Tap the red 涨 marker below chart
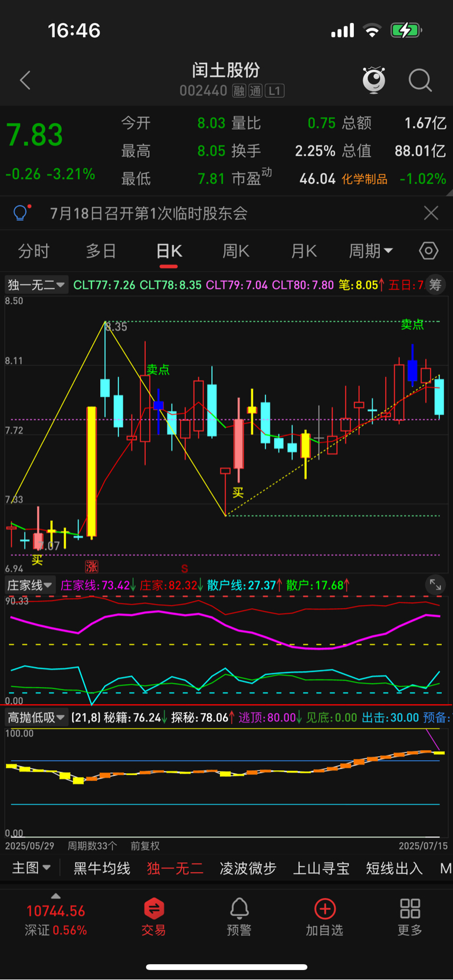 (x=91, y=567)
